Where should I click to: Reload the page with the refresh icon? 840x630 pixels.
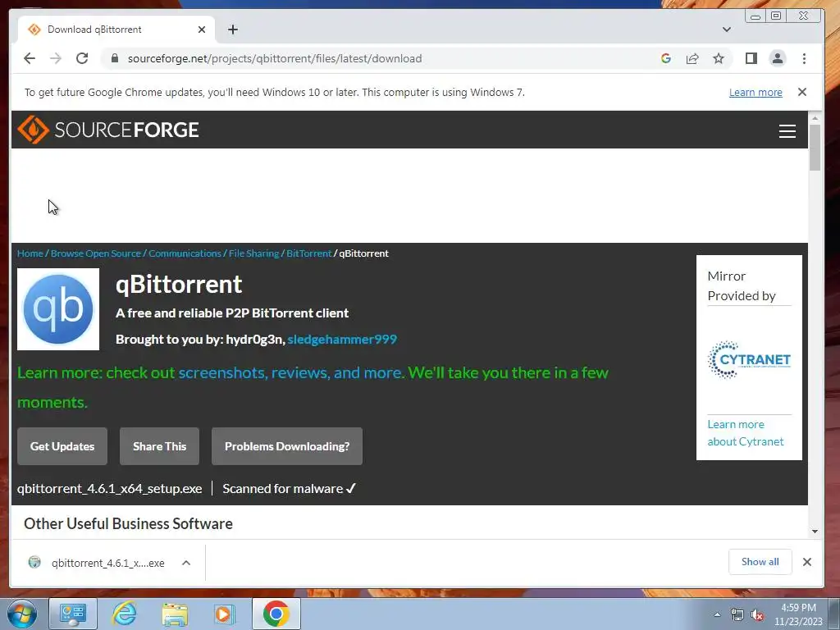pyautogui.click(x=82, y=58)
